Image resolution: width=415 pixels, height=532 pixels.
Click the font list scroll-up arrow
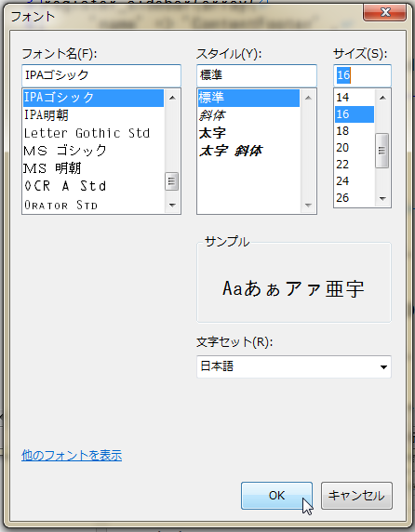[x=172, y=98]
